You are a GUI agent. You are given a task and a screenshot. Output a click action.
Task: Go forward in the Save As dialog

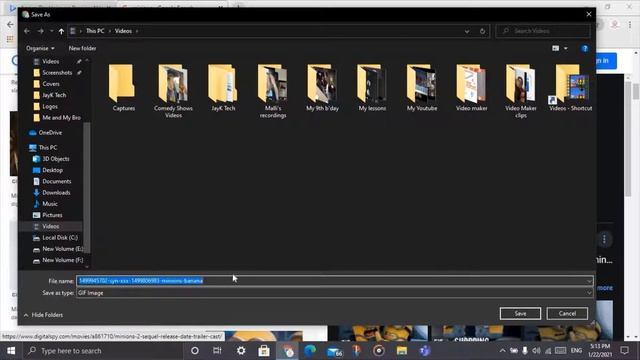[x=40, y=31]
